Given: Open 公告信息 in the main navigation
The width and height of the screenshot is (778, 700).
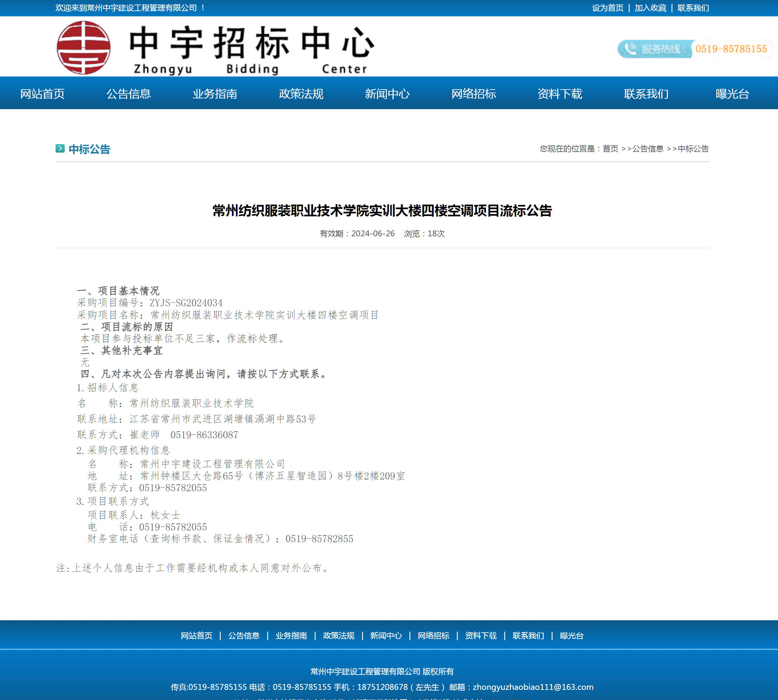Looking at the screenshot, I should (x=128, y=93).
